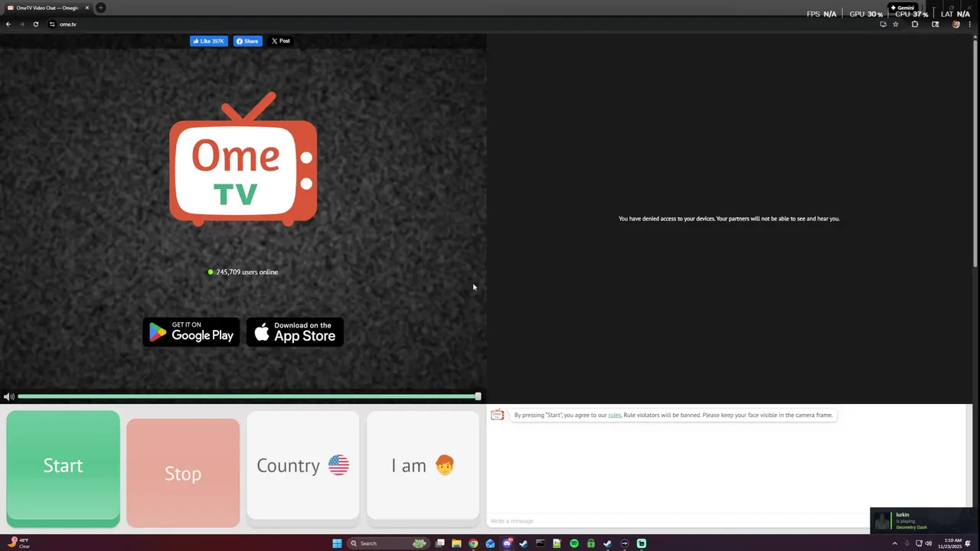The image size is (980, 551).
Task: Show hidden system tray icons
Action: [894, 543]
